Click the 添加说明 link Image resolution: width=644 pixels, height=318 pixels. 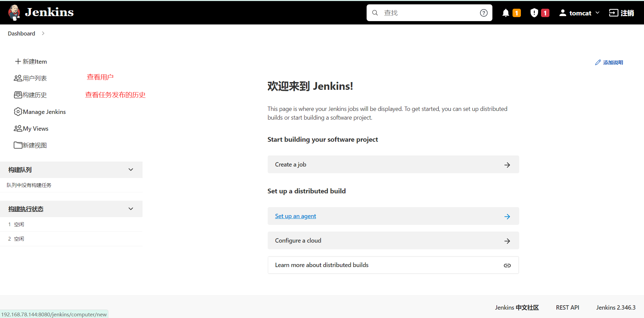(x=609, y=62)
